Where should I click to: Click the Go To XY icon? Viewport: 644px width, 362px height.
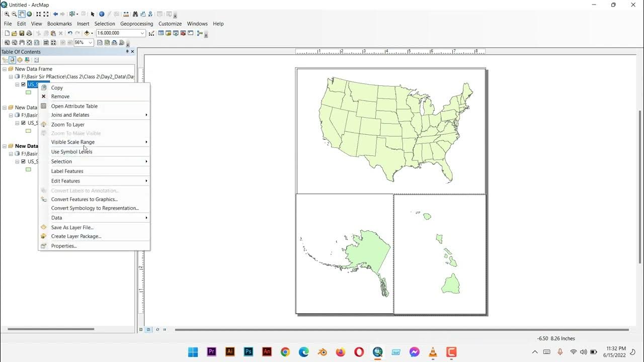[x=150, y=14]
